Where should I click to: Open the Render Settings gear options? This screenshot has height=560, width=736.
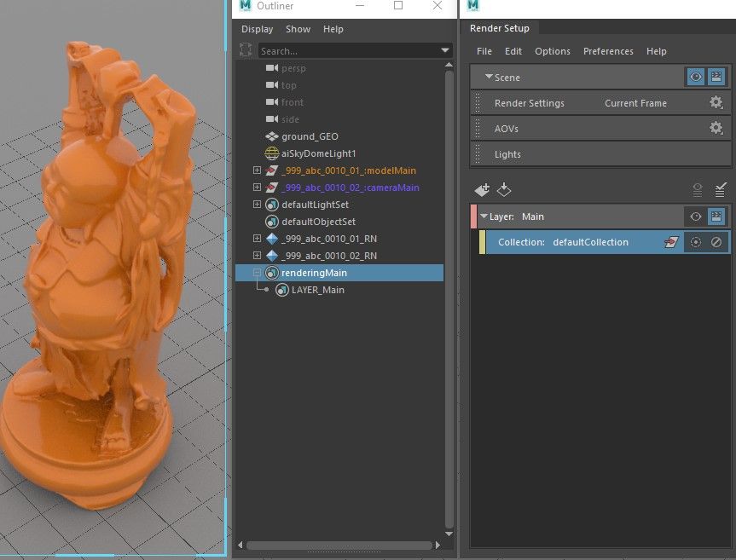pyautogui.click(x=716, y=102)
